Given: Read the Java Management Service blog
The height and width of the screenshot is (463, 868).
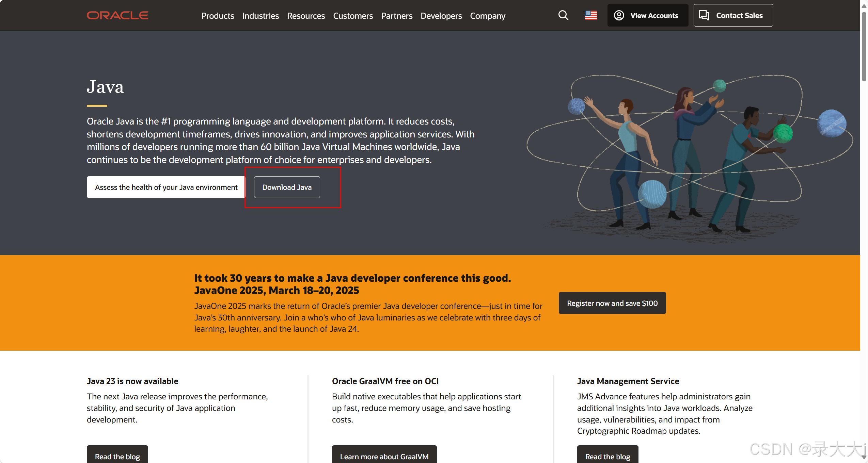Looking at the screenshot, I should [607, 456].
